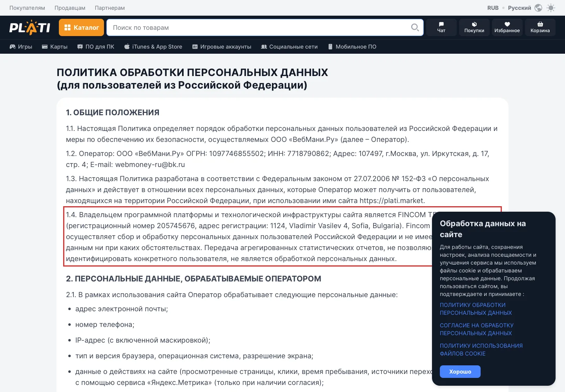565x392 pixels.
Task: Open Партнерам top menu
Action: click(110, 8)
